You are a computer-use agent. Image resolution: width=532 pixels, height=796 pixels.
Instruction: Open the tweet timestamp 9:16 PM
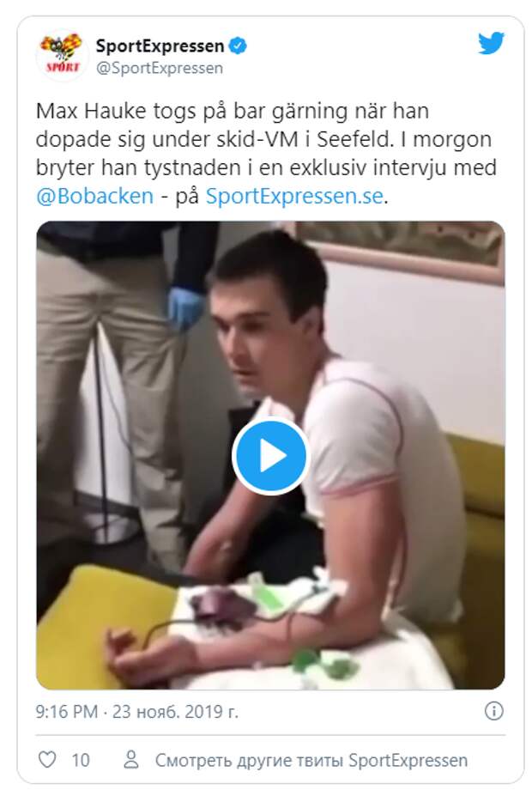pyautogui.click(x=66, y=711)
